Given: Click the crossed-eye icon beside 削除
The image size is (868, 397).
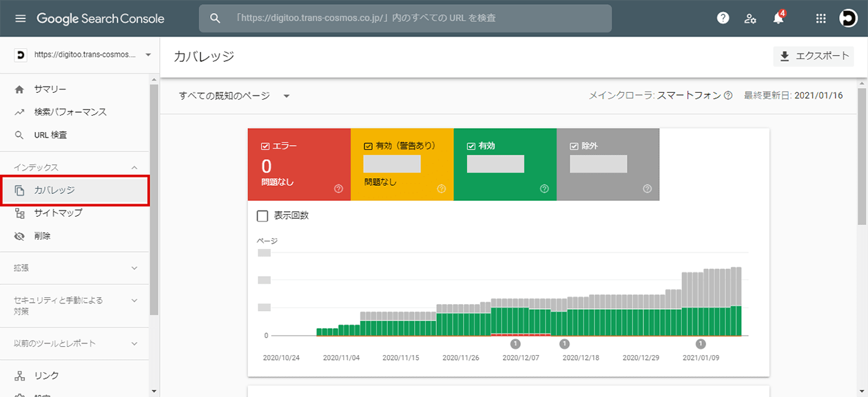Looking at the screenshot, I should click(x=19, y=235).
